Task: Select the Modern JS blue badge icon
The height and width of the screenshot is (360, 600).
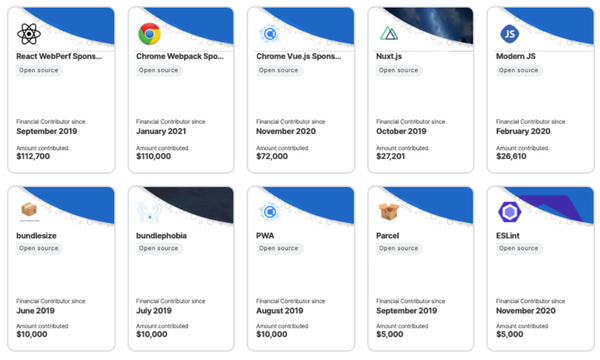Action: point(510,34)
